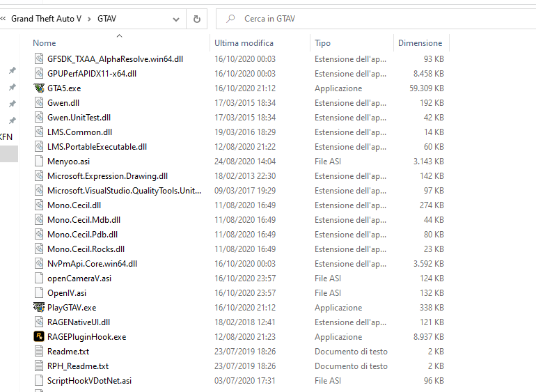Sort files by the Tipo column

(x=322, y=43)
